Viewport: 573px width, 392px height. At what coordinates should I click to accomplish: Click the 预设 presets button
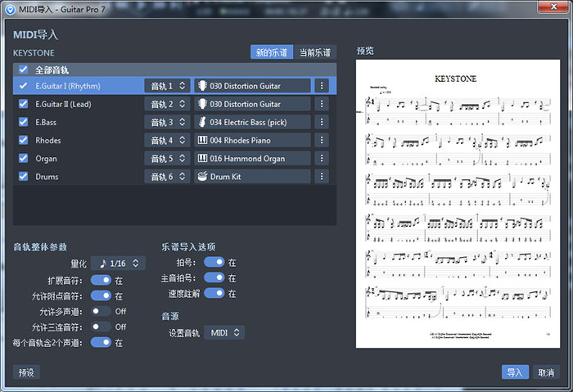[x=26, y=372]
